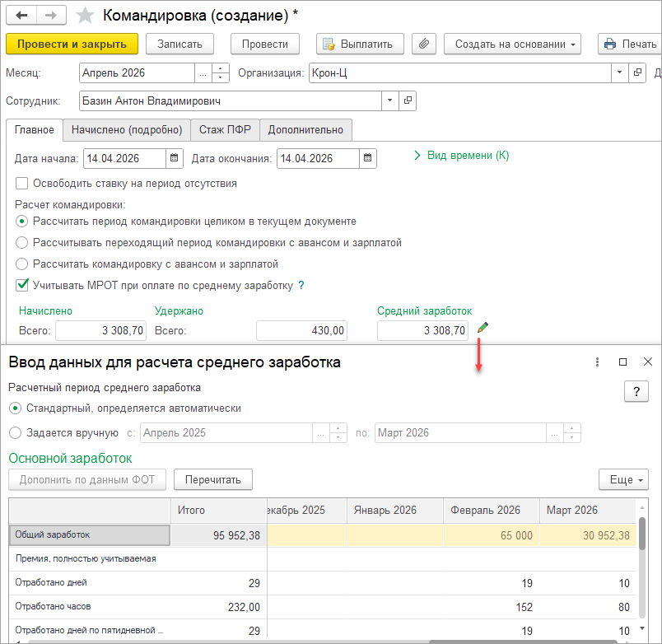
Task: Click the Провести и закрыть button
Action: point(72,44)
